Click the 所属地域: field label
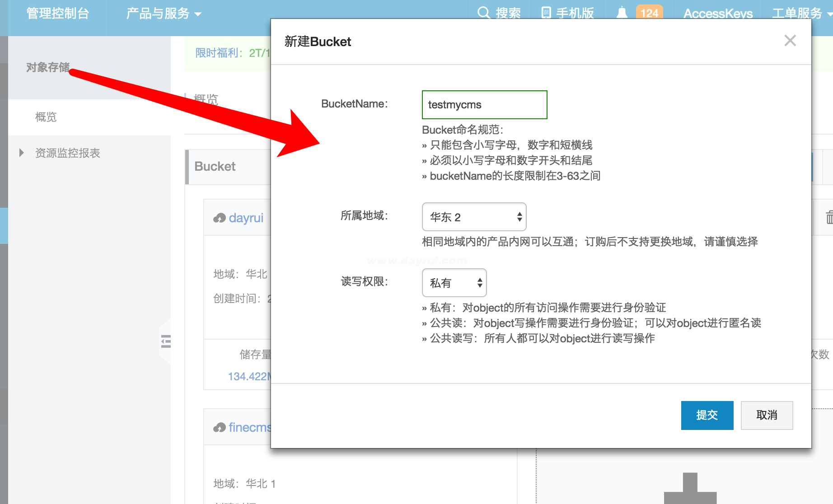Viewport: 833px width, 504px height. click(364, 215)
